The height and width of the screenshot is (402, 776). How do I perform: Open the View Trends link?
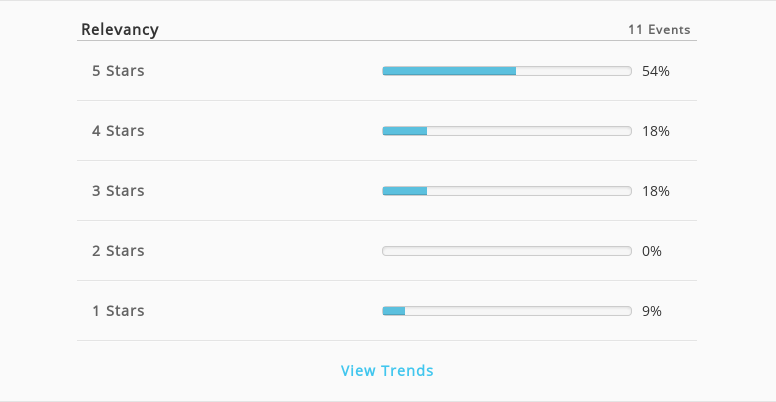[387, 370]
